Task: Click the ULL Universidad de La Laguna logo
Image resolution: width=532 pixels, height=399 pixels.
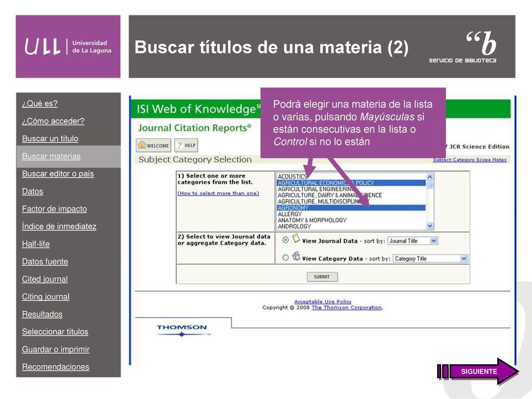Action: [68, 46]
